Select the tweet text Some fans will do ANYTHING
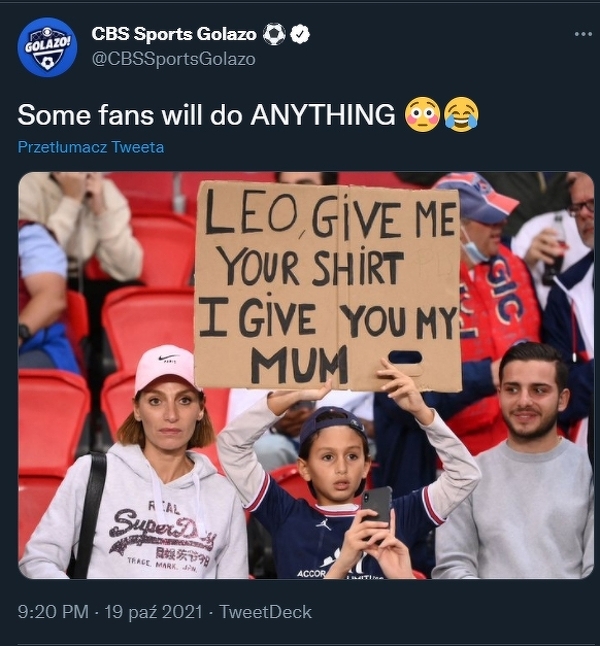 [206, 115]
